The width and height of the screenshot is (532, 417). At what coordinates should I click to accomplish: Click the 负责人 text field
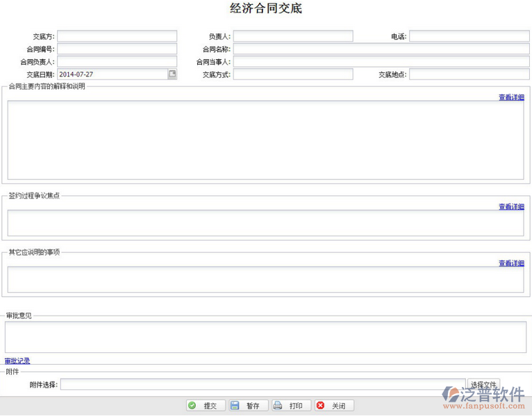coord(293,36)
